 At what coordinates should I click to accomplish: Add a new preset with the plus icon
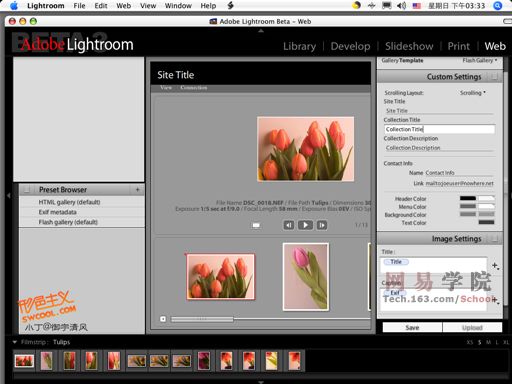[x=137, y=190]
